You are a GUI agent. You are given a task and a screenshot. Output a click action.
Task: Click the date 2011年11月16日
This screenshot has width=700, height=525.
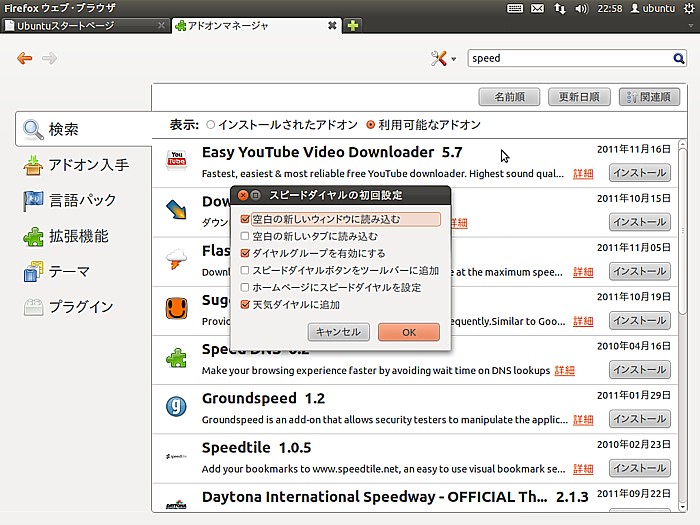pos(633,149)
